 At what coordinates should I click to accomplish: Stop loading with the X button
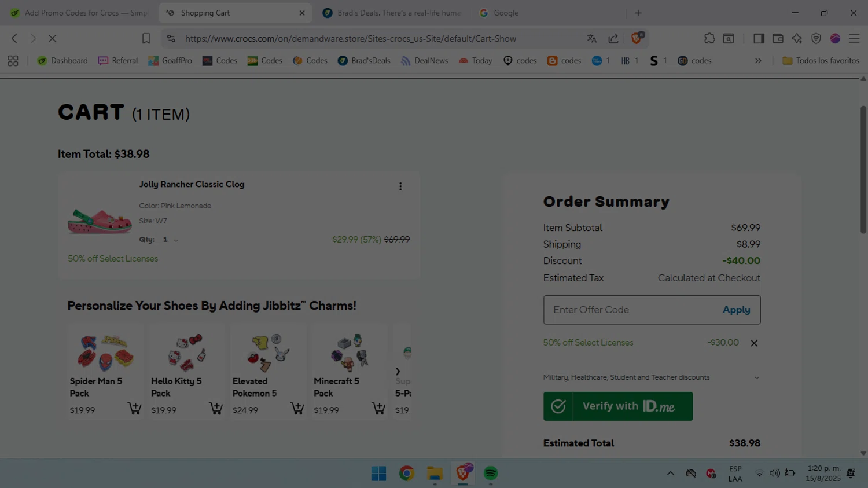[52, 38]
